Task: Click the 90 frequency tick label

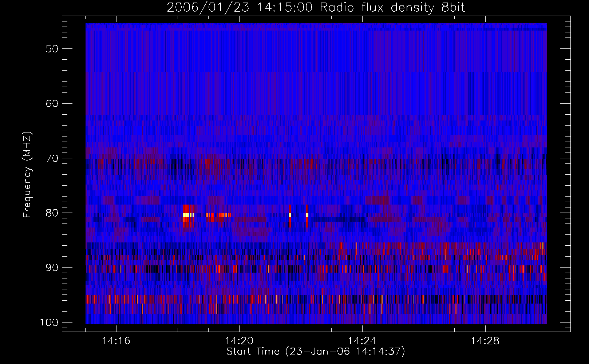Action: pyautogui.click(x=52, y=268)
